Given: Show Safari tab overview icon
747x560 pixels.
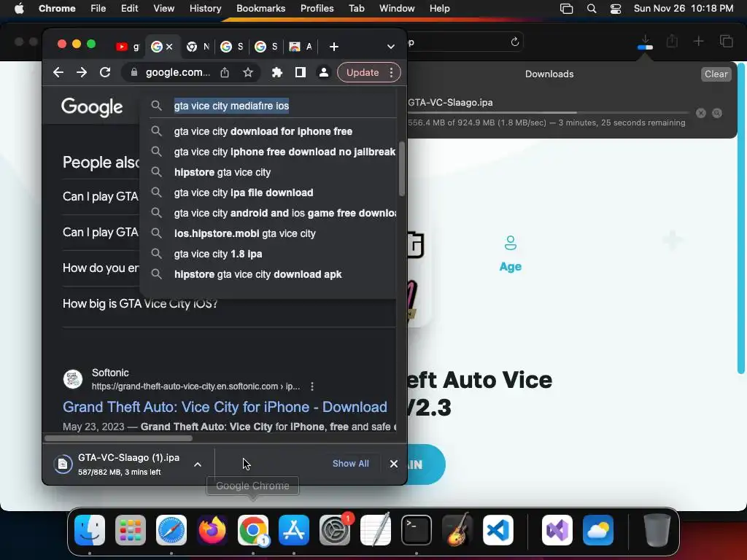Looking at the screenshot, I should click(726, 42).
